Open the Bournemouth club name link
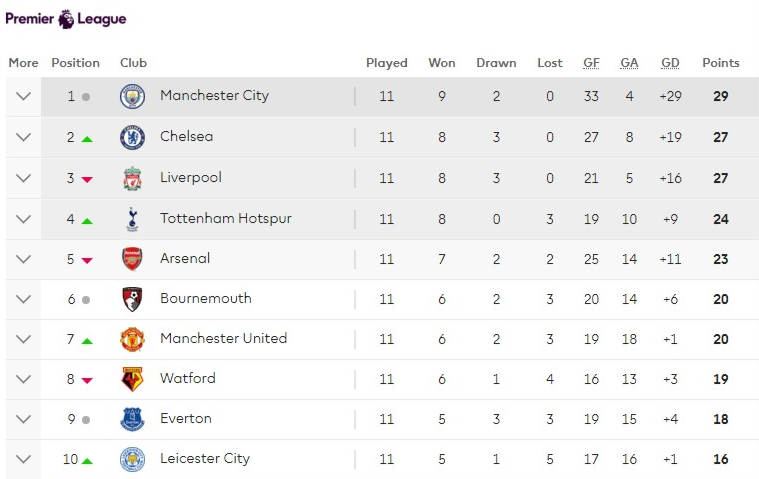Image resolution: width=759 pixels, height=479 pixels. coord(205,298)
